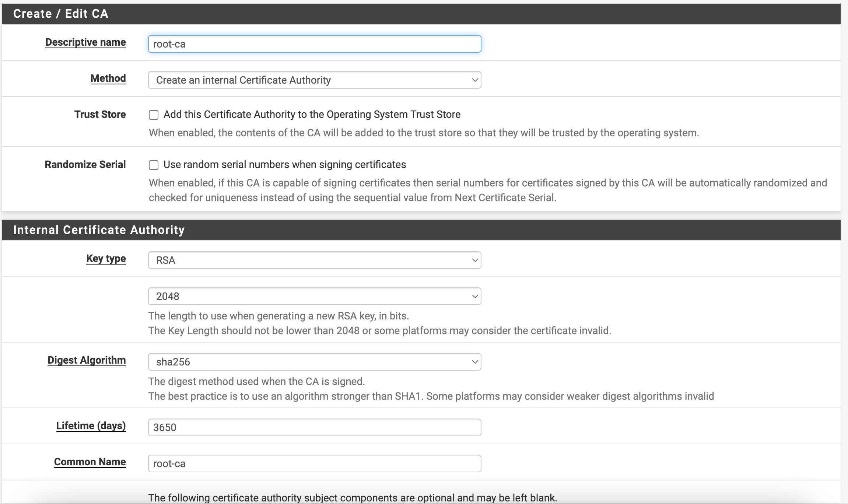Image resolution: width=848 pixels, height=504 pixels.
Task: Click the Common Name field with root-ca
Action: 314,463
